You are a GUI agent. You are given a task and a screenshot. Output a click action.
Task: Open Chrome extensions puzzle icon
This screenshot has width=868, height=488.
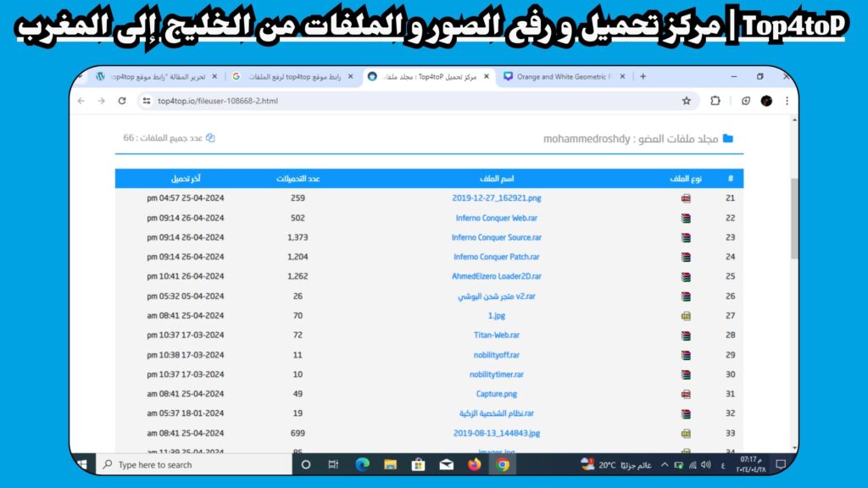pyautogui.click(x=715, y=100)
